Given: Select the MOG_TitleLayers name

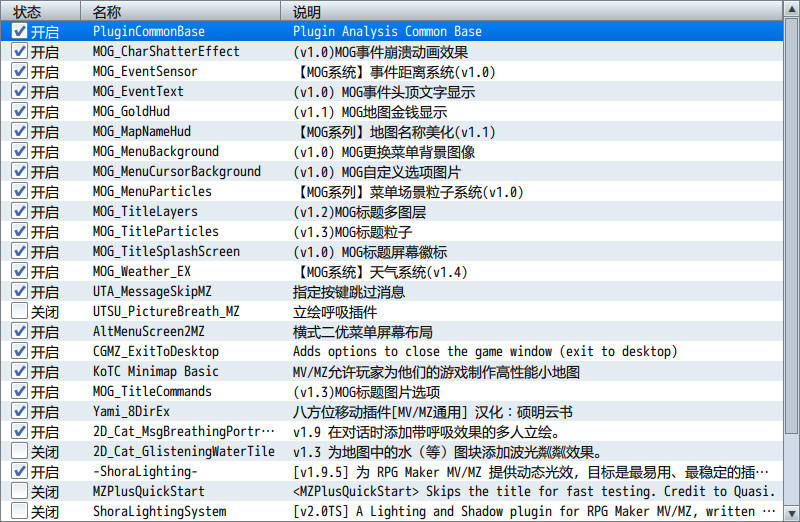Looking at the screenshot, I should tap(145, 211).
